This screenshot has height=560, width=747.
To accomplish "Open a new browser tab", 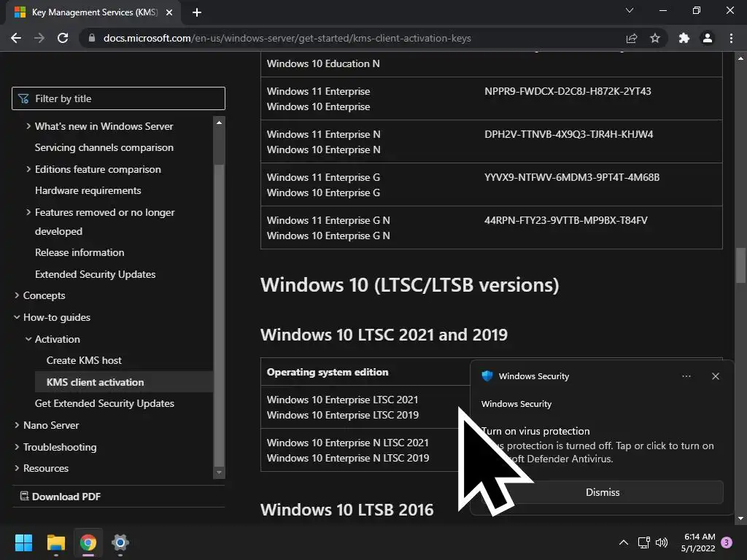I will point(197,12).
